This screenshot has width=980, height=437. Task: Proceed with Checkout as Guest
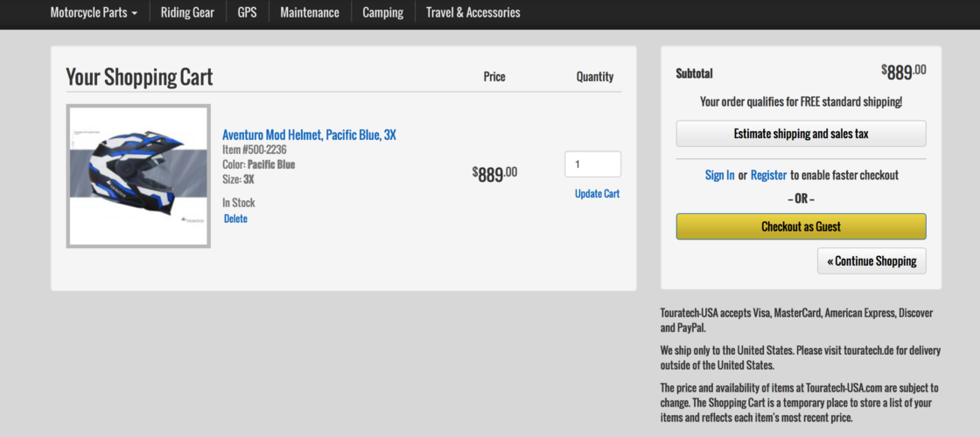tap(801, 226)
